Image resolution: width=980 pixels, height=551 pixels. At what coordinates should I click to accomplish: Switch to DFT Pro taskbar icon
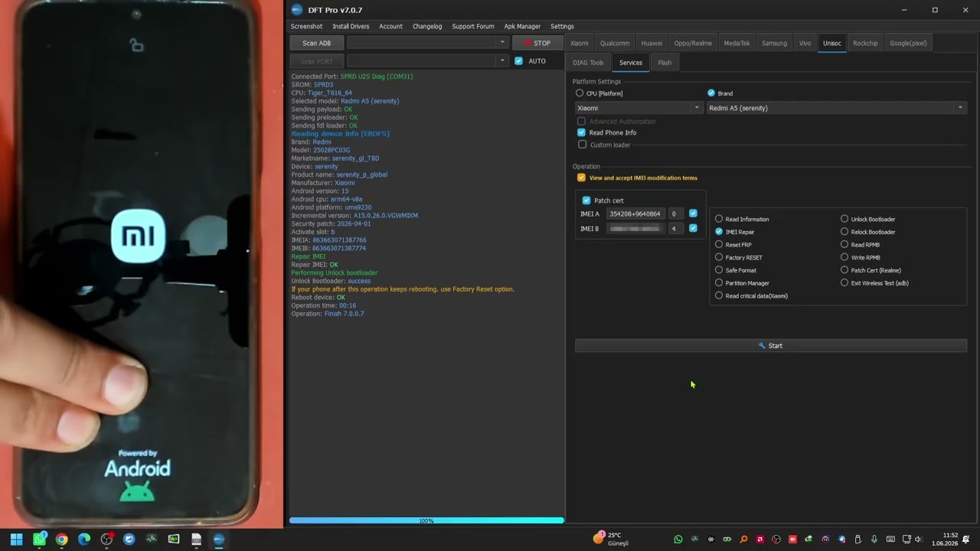coord(219,540)
